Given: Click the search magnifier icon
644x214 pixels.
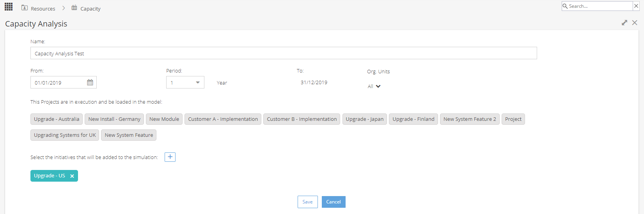Looking at the screenshot, I should [x=565, y=6].
